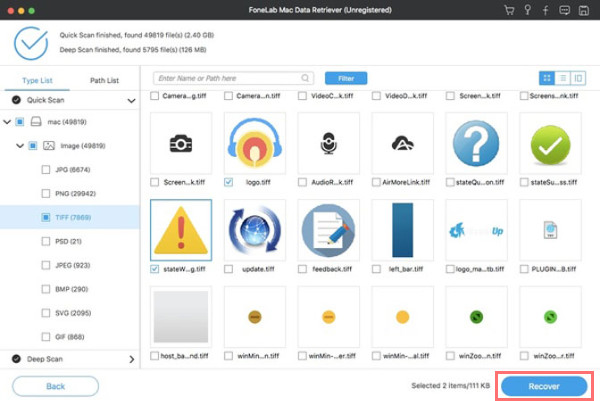The width and height of the screenshot is (600, 401).
Task: Click the Image category icon
Action: (x=49, y=146)
